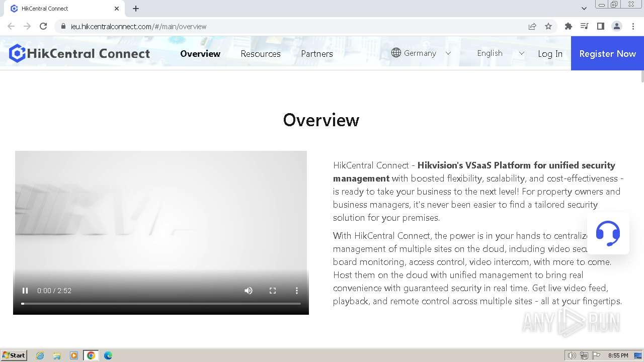Open File Explorer from taskbar
The height and width of the screenshot is (362, 644).
(x=57, y=355)
